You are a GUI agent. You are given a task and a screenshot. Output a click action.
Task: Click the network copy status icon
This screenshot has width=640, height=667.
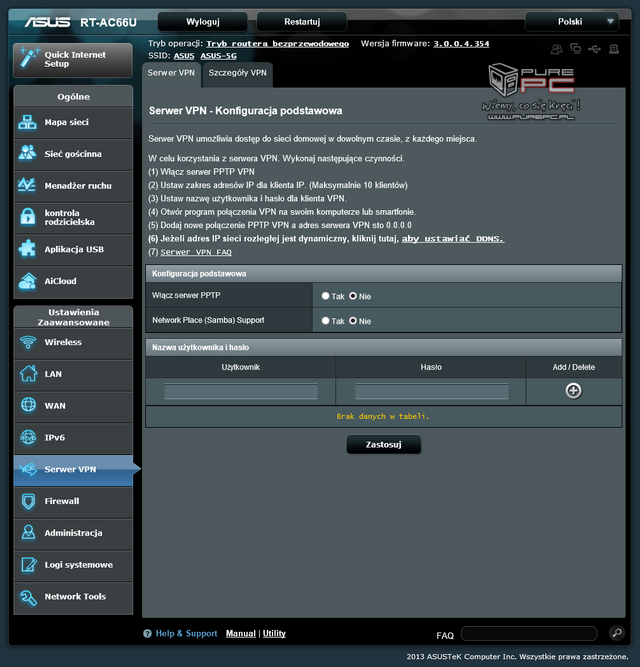click(x=576, y=49)
